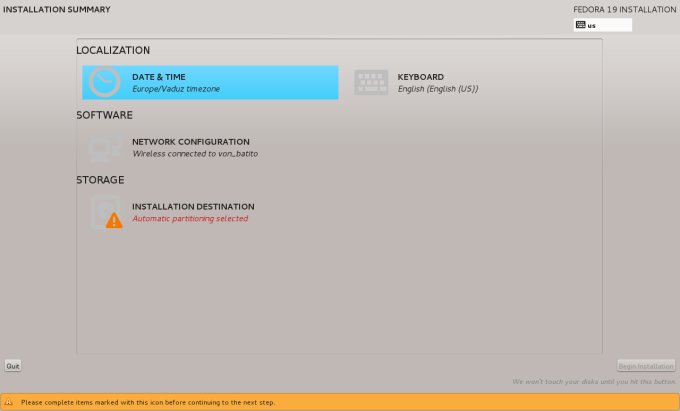Click Automatic partitioning selected warning text
The width and height of the screenshot is (680, 411).
(190, 219)
